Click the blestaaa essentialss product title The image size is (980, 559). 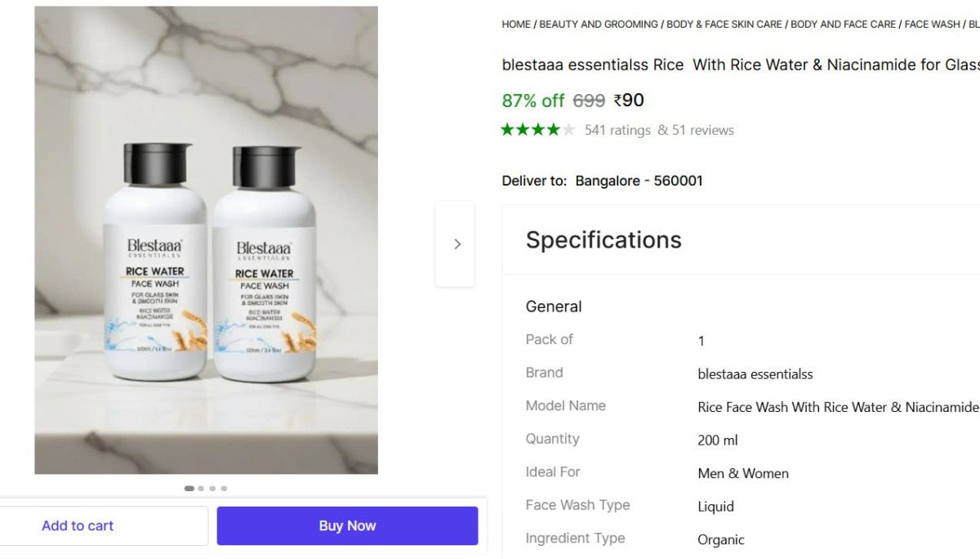click(x=735, y=65)
